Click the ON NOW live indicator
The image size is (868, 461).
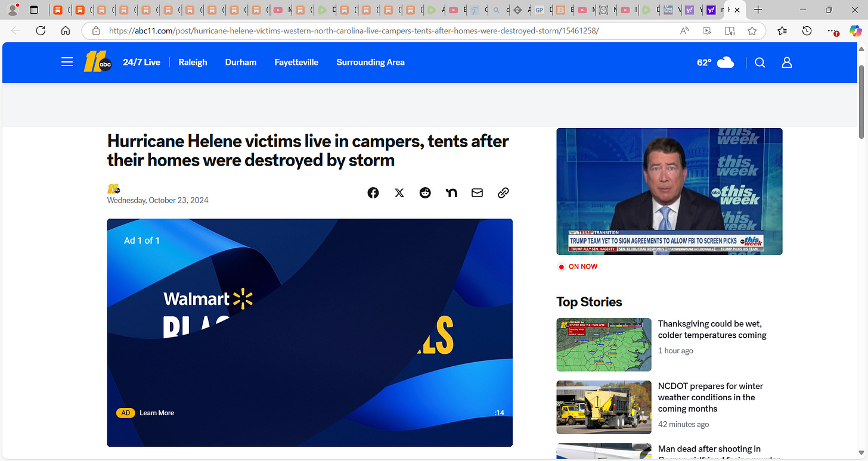point(577,266)
